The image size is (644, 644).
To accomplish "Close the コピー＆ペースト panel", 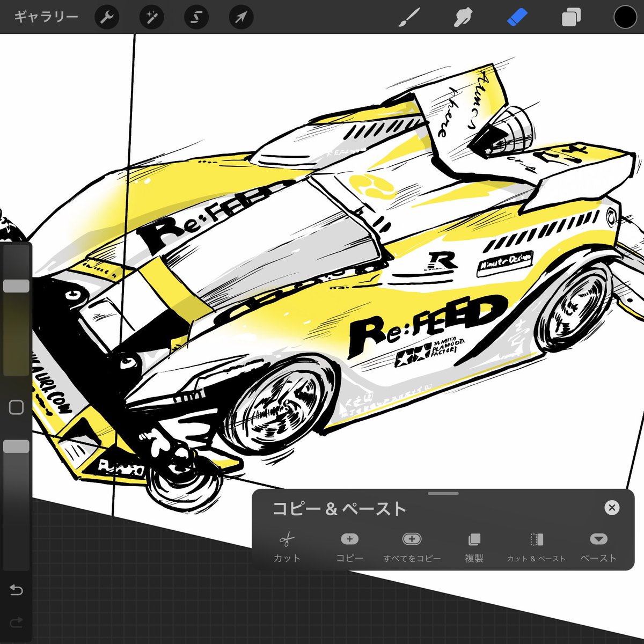I will pos(612,508).
